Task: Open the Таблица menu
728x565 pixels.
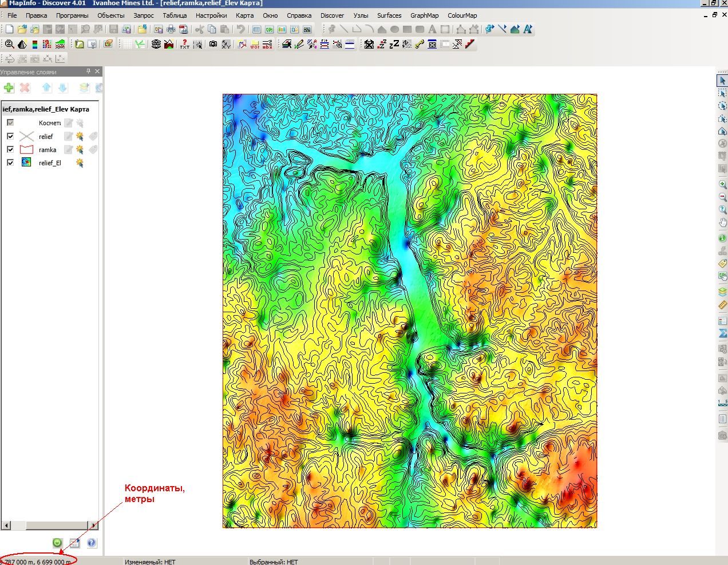Action: [175, 15]
